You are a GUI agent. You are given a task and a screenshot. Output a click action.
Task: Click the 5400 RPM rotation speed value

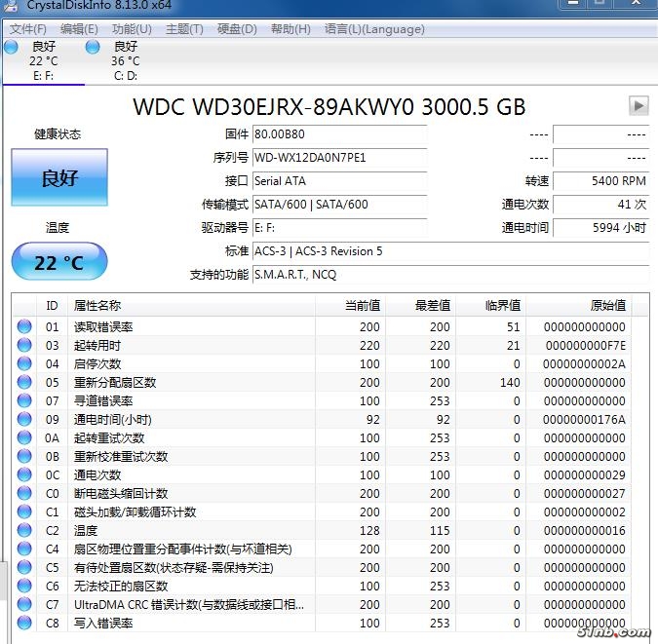click(x=600, y=181)
